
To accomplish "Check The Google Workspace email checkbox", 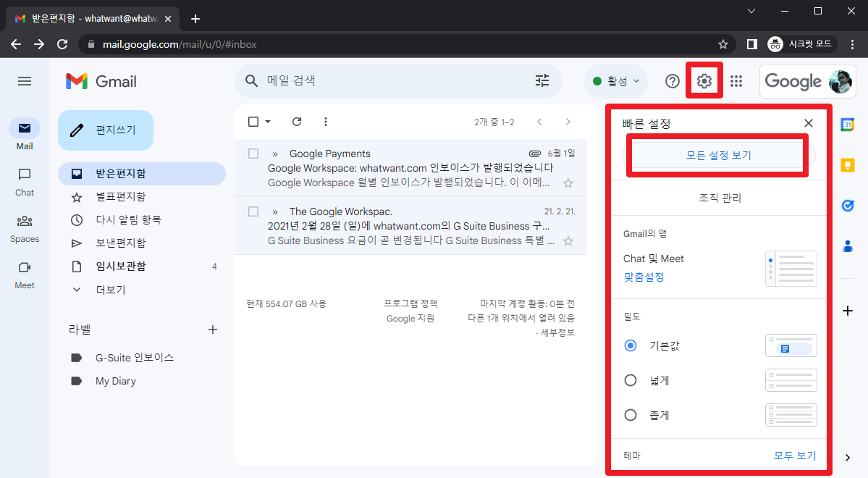I will click(253, 211).
